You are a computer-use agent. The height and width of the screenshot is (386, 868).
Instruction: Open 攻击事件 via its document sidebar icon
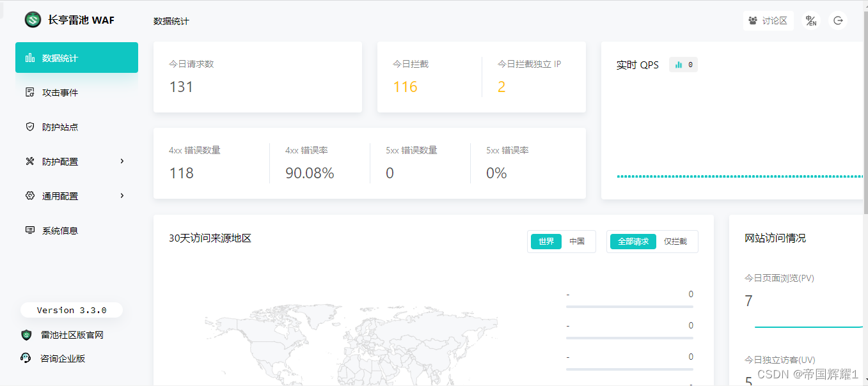click(x=30, y=92)
